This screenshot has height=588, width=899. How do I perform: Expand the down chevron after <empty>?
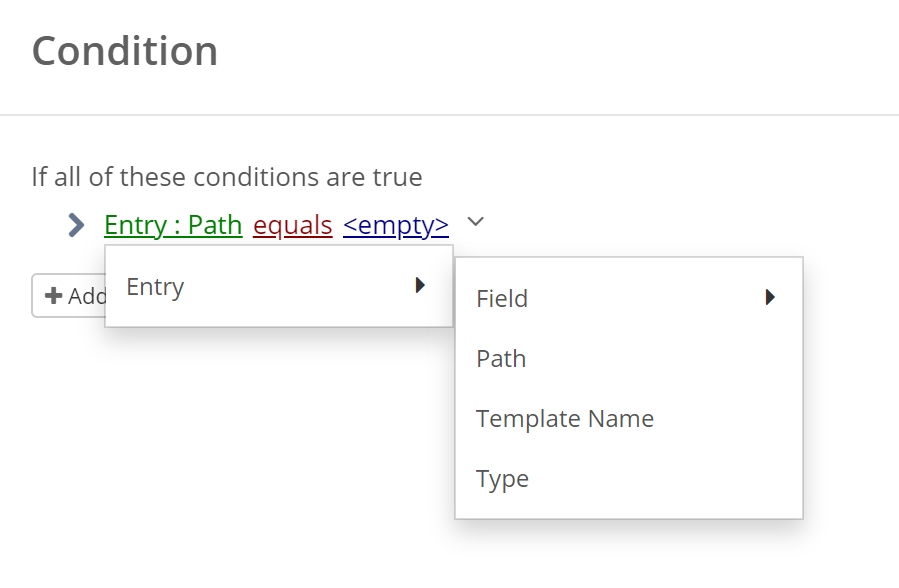[x=476, y=221]
